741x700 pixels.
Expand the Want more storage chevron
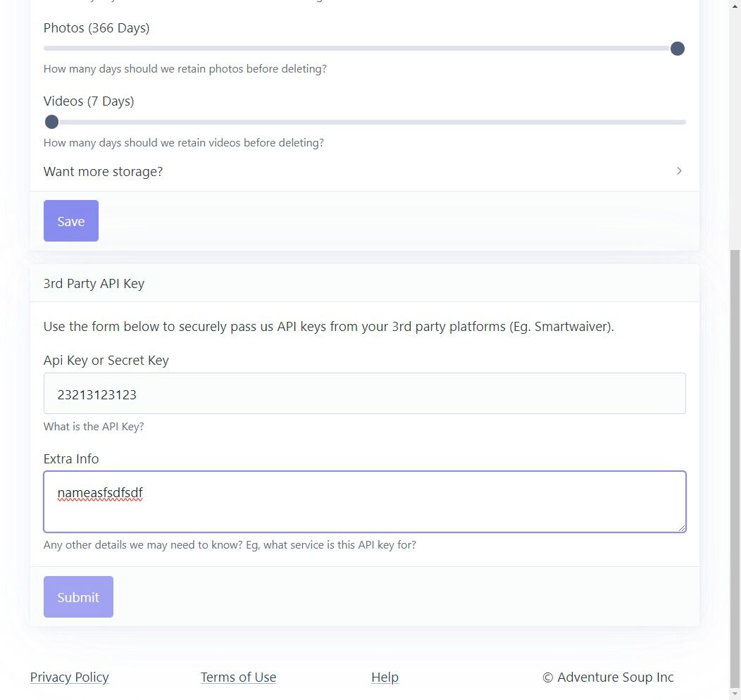pos(679,171)
